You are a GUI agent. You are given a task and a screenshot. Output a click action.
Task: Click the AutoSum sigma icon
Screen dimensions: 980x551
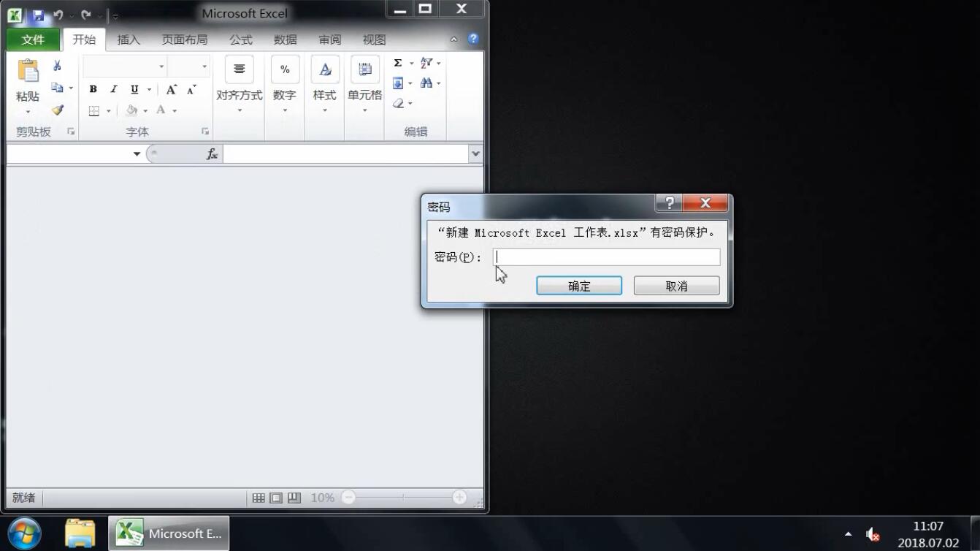click(x=398, y=63)
